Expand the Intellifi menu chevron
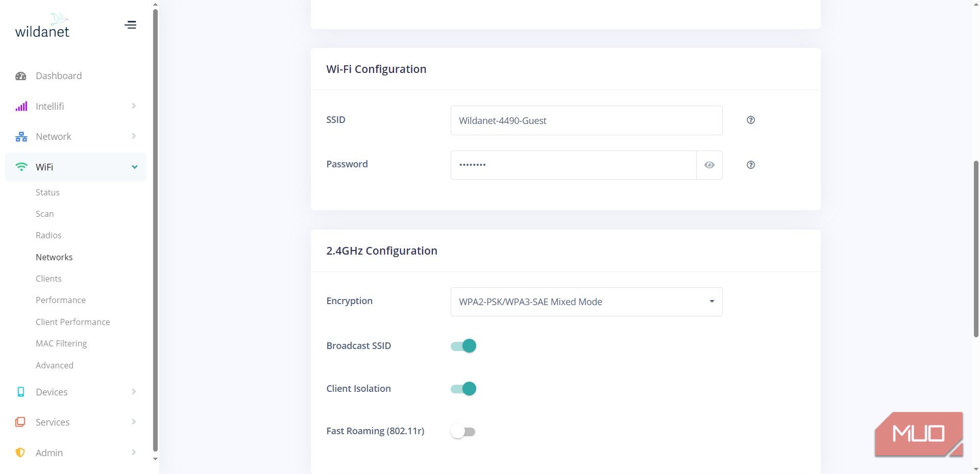The height and width of the screenshot is (474, 980). 134,106
